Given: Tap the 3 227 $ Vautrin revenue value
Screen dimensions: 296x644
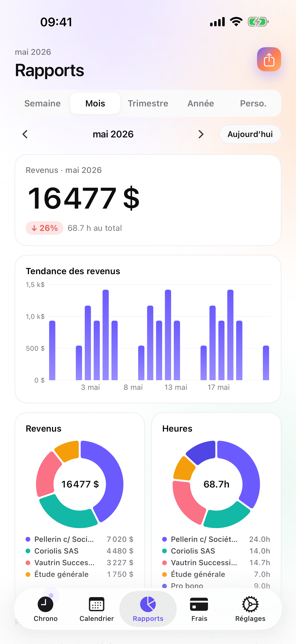Looking at the screenshot, I should 120,563.
